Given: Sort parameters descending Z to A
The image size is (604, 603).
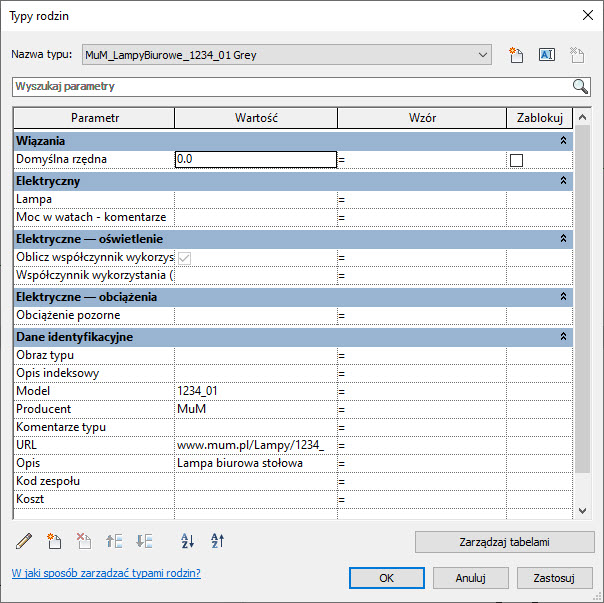Looking at the screenshot, I should point(217,541).
